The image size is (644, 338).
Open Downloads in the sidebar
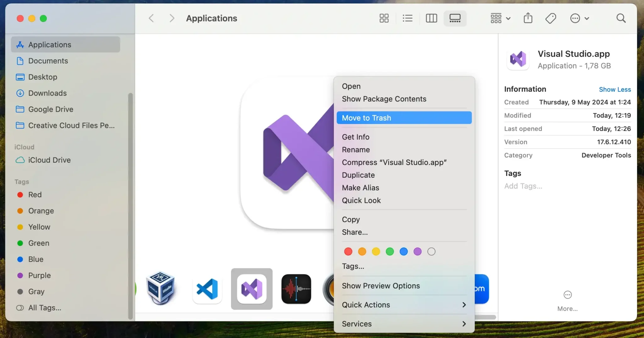point(66,93)
